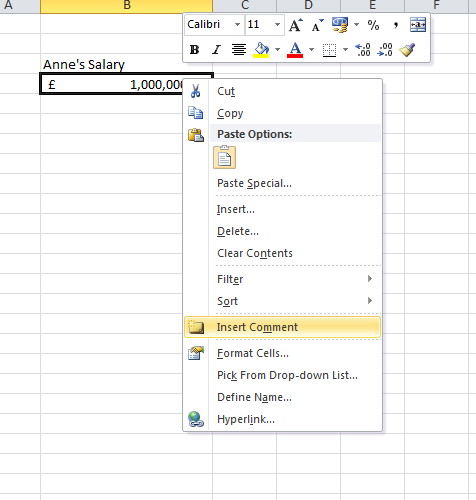Click the Merge and Center icon
The image size is (476, 500).
point(418,25)
